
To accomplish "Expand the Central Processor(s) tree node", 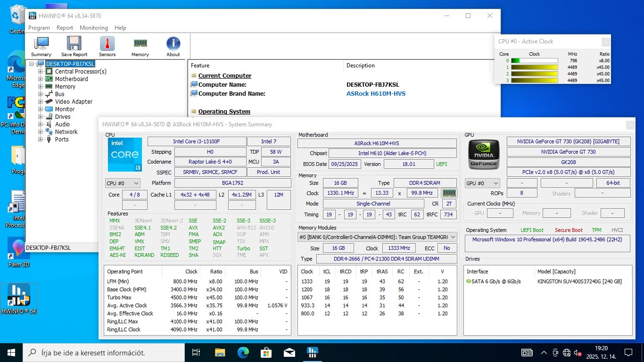I will tap(41, 72).
